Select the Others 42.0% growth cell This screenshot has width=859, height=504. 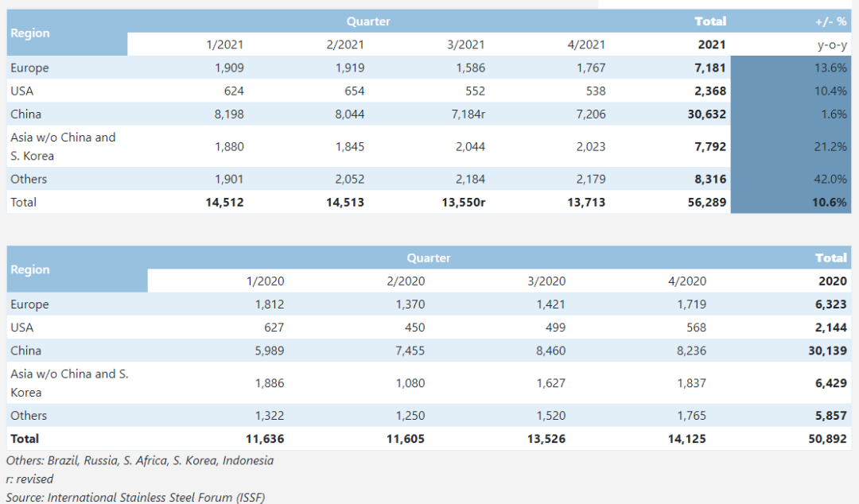(x=830, y=179)
